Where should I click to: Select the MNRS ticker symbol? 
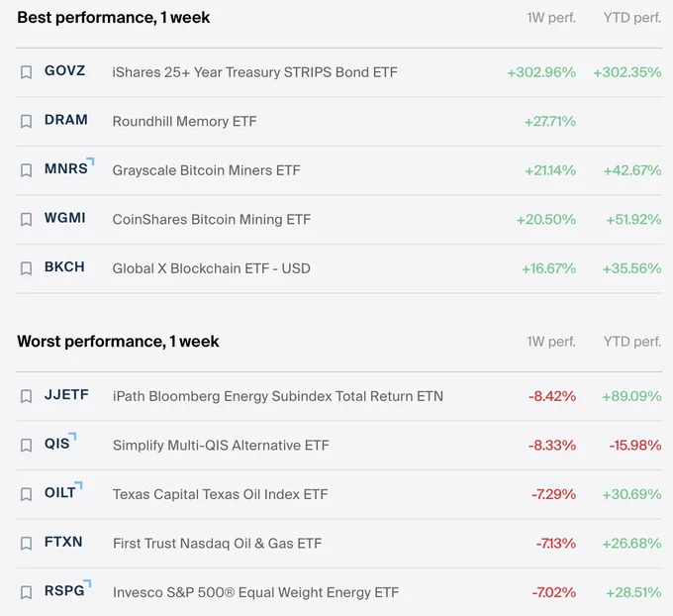click(66, 168)
